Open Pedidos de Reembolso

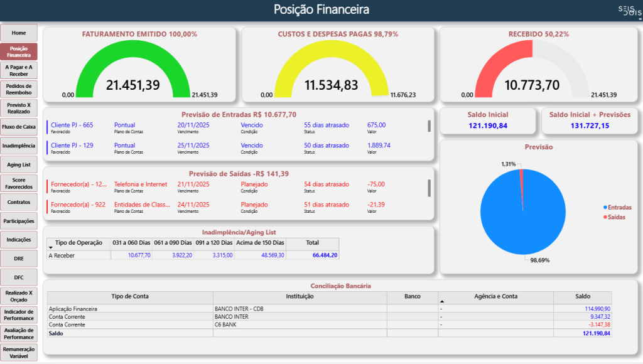(x=19, y=89)
